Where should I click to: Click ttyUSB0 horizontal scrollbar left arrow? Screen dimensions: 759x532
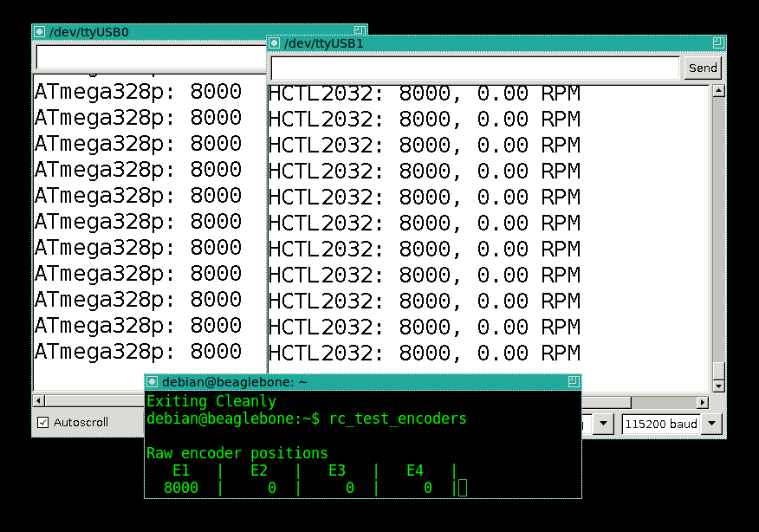[x=39, y=401]
